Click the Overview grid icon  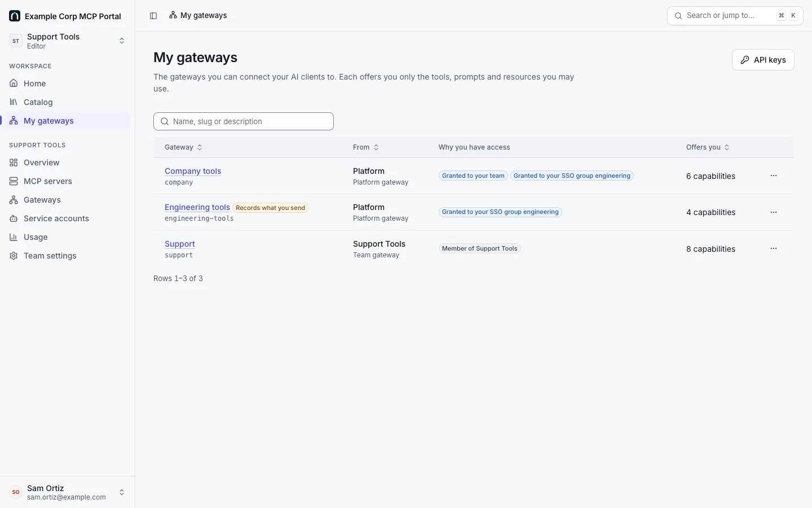tap(14, 163)
